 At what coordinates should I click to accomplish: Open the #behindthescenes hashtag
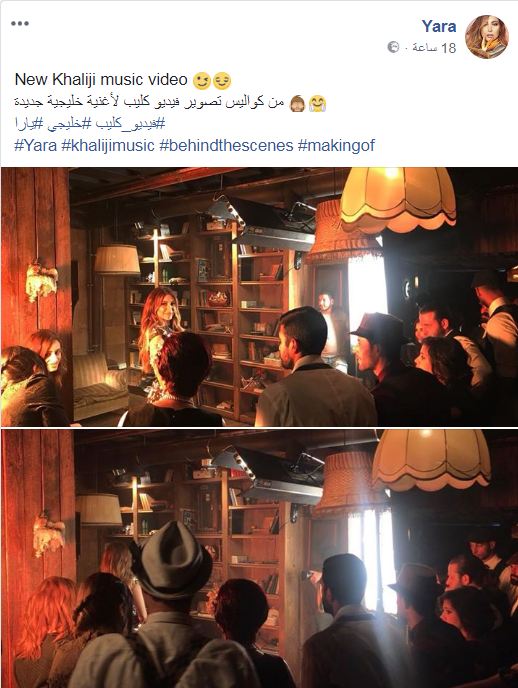(x=226, y=145)
